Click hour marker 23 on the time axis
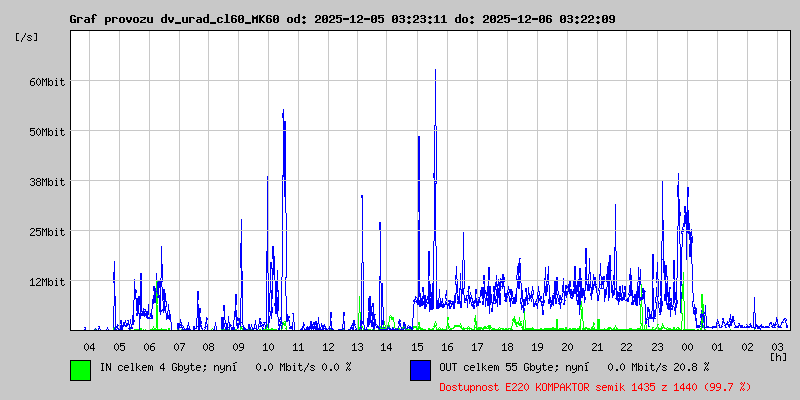Viewport: 800px width, 400px height. tap(657, 346)
